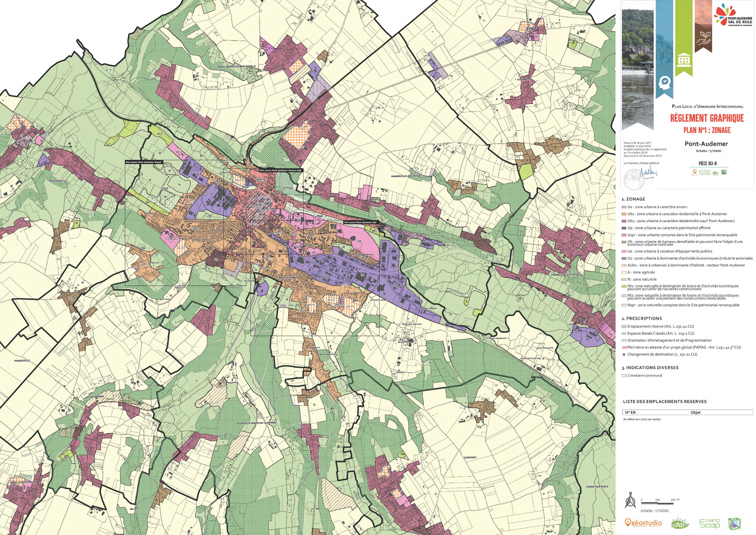Click the Ub2 zone legend swatch
756x535 pixels.
(x=624, y=221)
